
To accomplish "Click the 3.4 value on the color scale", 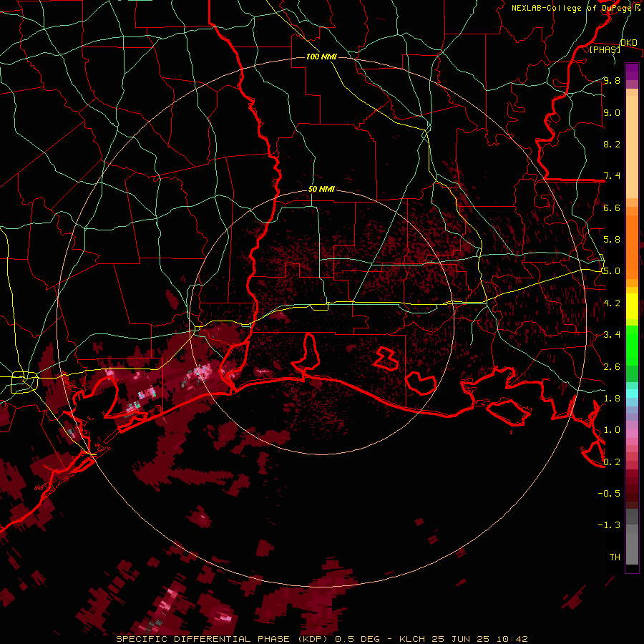I will [612, 335].
